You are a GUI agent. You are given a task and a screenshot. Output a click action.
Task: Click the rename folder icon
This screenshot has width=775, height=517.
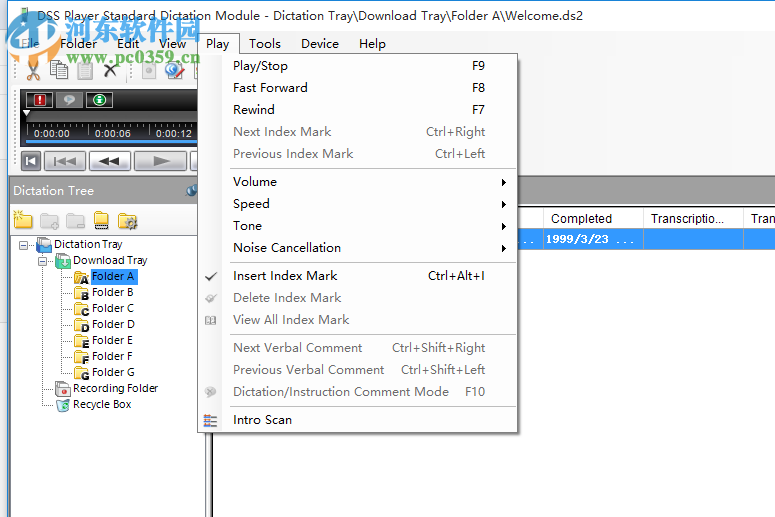pyautogui.click(x=101, y=220)
